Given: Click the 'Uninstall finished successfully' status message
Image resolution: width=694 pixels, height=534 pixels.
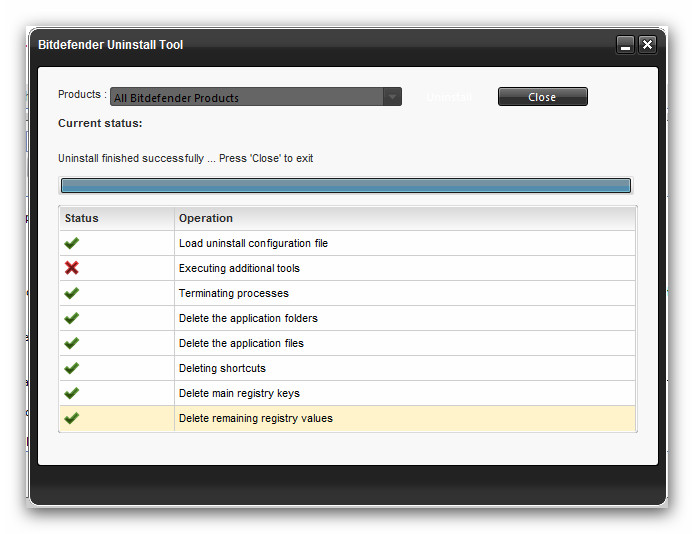Looking at the screenshot, I should pyautogui.click(x=185, y=158).
